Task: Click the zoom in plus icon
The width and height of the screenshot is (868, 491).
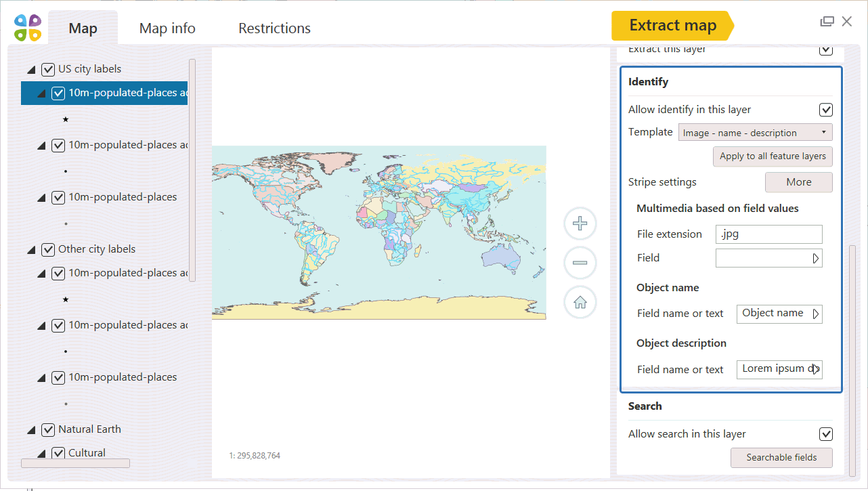Action: click(x=580, y=224)
